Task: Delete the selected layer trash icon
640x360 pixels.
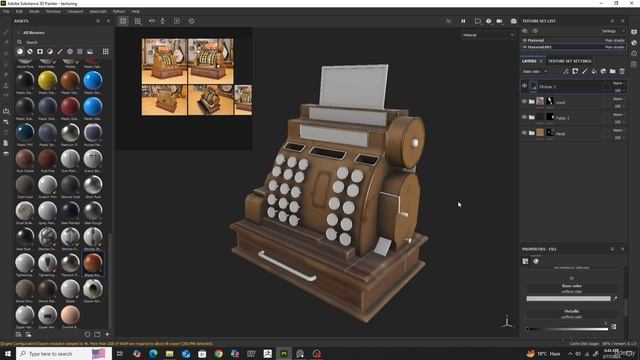Action: point(622,71)
